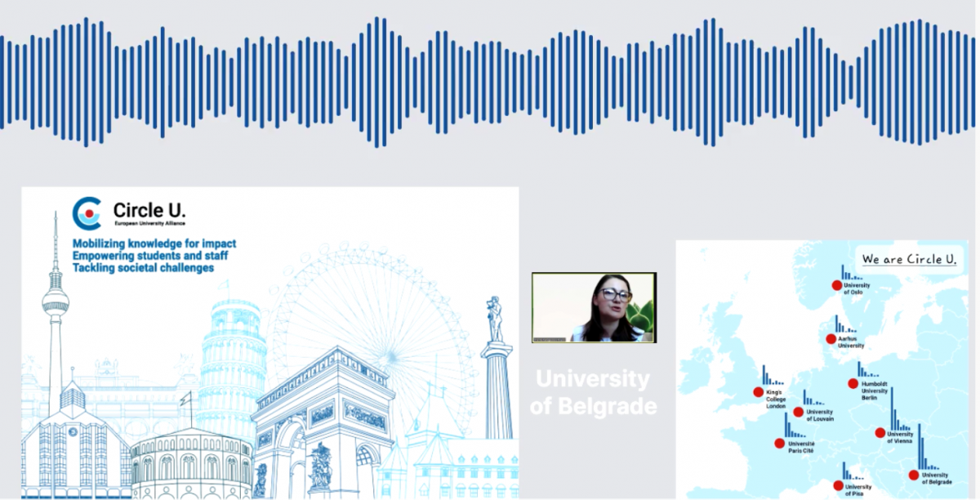Click the red marker for King's College London

tap(758, 392)
